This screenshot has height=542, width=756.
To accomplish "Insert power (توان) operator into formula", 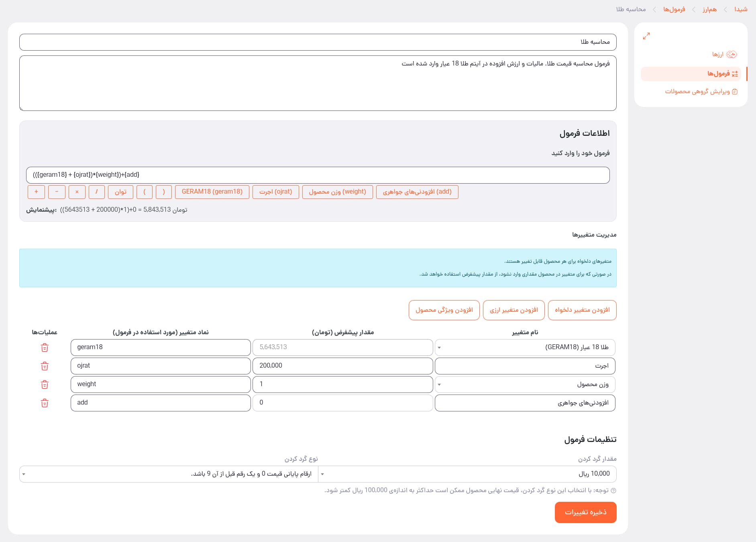I will tap(120, 192).
